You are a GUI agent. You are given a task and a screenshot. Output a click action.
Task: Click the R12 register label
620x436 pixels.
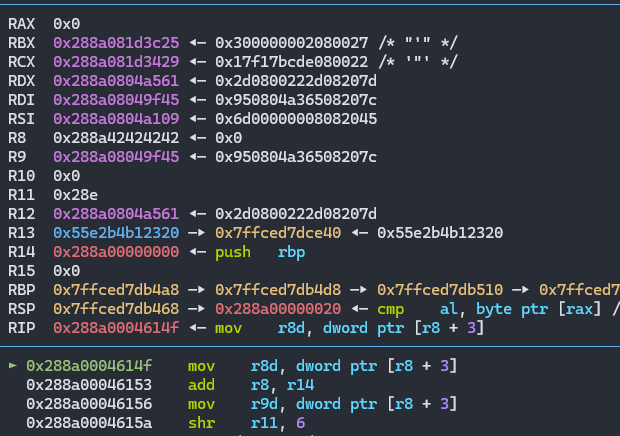pyautogui.click(x=22, y=214)
